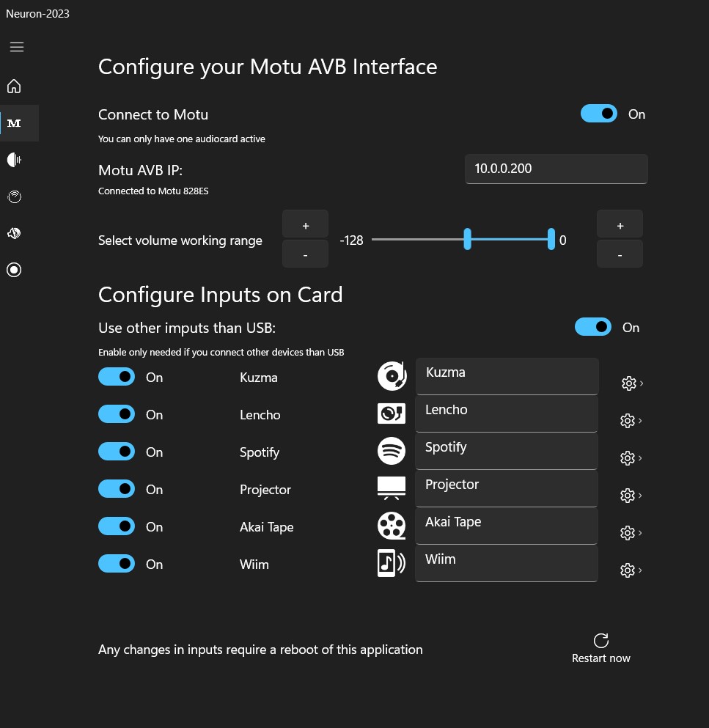Toggle off the Kuzma input switch

[x=117, y=377]
